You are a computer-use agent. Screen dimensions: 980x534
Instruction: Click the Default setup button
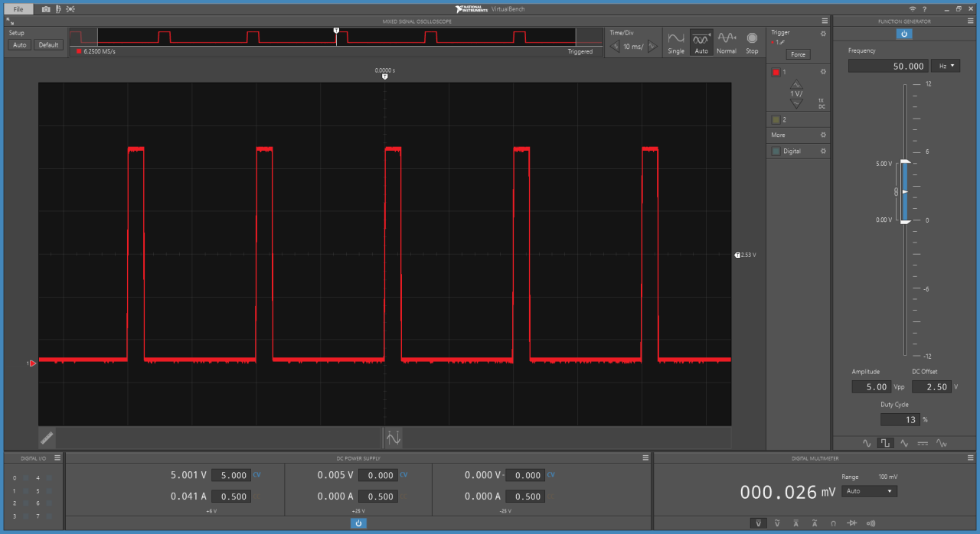click(x=48, y=45)
